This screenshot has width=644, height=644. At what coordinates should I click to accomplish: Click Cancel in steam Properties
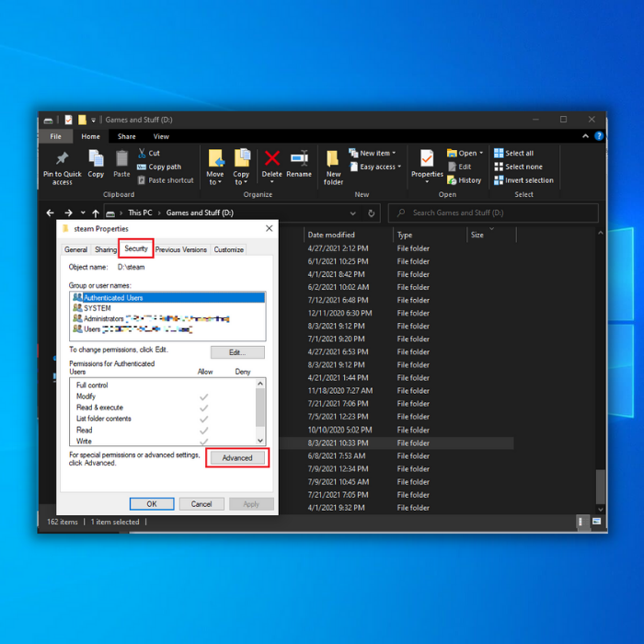201,504
